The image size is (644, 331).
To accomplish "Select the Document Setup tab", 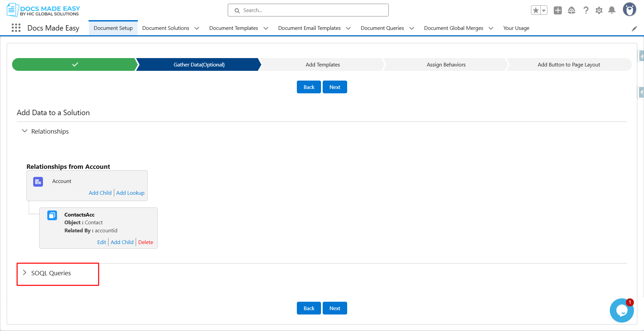I will [x=113, y=28].
